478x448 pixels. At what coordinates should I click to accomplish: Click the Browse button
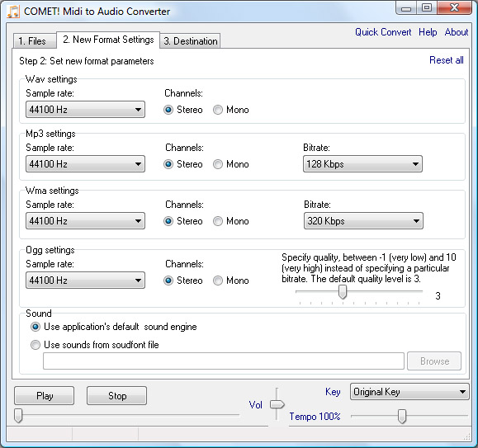(434, 361)
